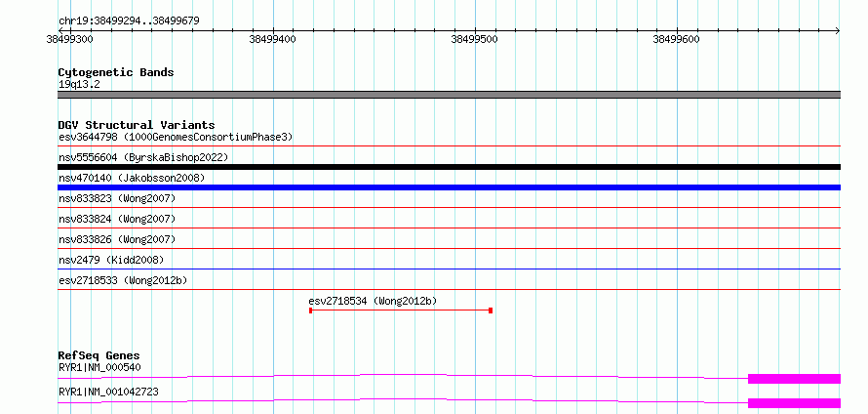Open variant nsv833826 (Wong2007) label
The height and width of the screenshot is (414, 868).
(117, 239)
